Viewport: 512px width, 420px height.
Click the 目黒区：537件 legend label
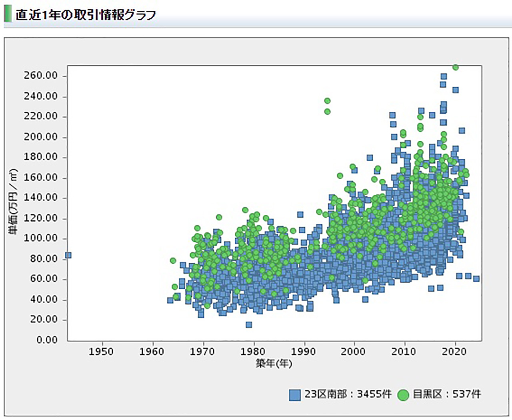point(447,394)
